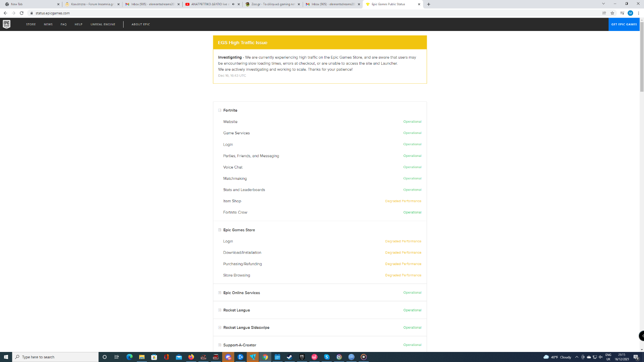Expand the Epic Online Services group
Screen dimensions: 644x362
point(220,293)
